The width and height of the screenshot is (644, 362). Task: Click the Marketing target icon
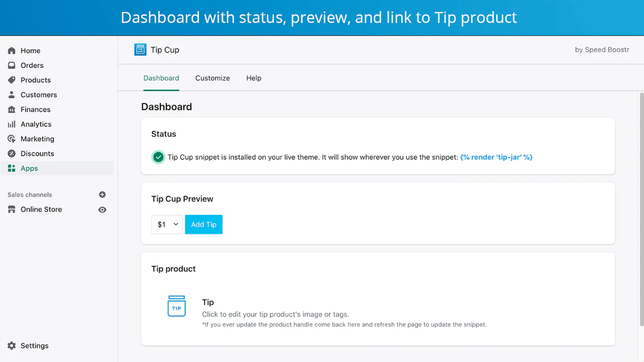pos(11,139)
